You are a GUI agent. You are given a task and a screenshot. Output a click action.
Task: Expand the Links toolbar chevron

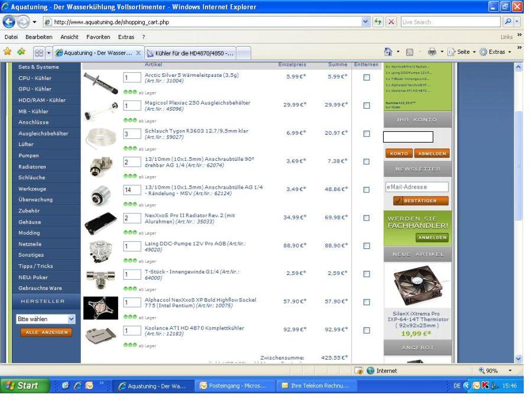click(520, 35)
